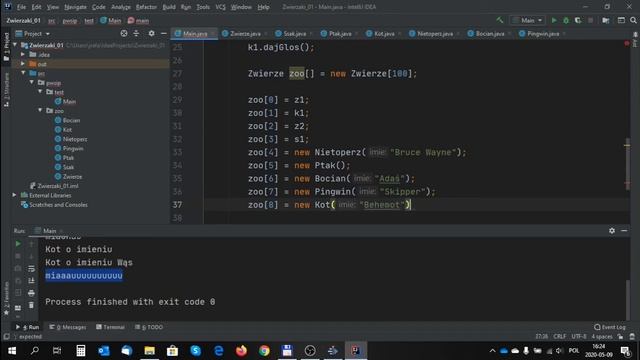Image resolution: width=640 pixels, height=360 pixels.
Task: Open the Event Log
Action: pos(610,327)
